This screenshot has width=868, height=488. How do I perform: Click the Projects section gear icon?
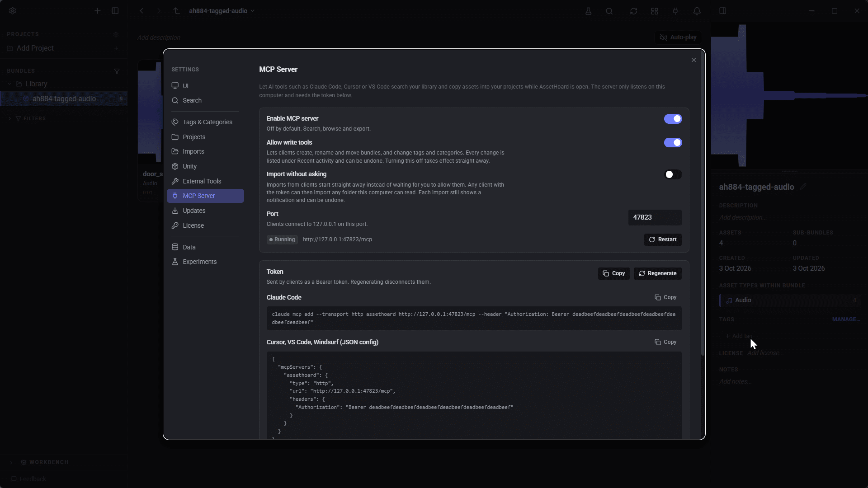pos(116,34)
